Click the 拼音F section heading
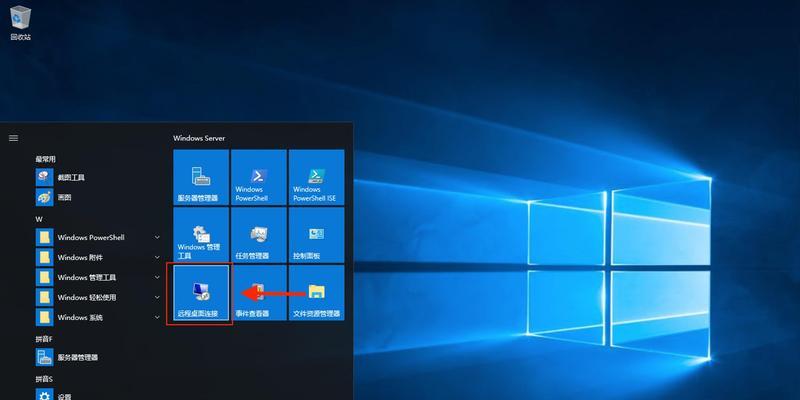The height and width of the screenshot is (400, 800). [44, 339]
